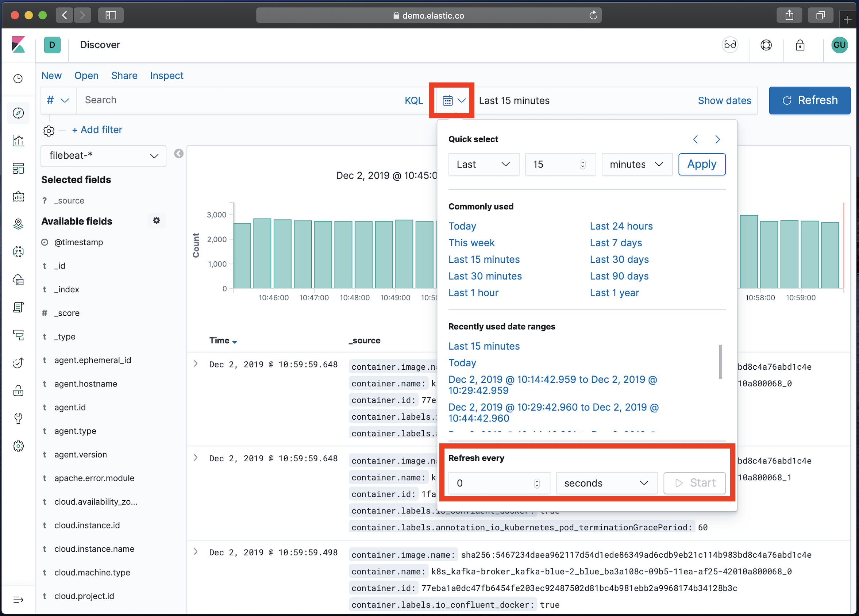Open the Maps icon in sidebar
This screenshot has height=616, width=859.
(18, 224)
